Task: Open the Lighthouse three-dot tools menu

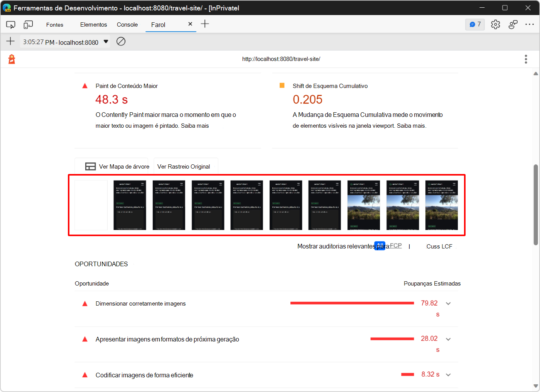Action: (x=526, y=59)
